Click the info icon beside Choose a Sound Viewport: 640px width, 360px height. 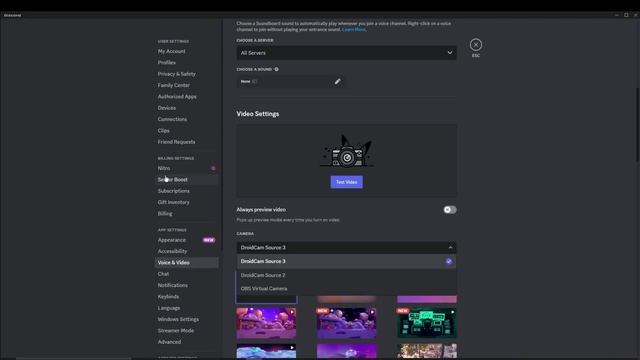tap(276, 69)
